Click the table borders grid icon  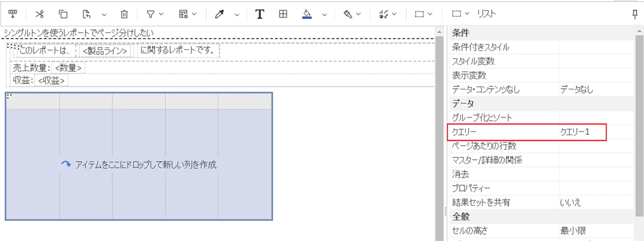[x=283, y=14]
